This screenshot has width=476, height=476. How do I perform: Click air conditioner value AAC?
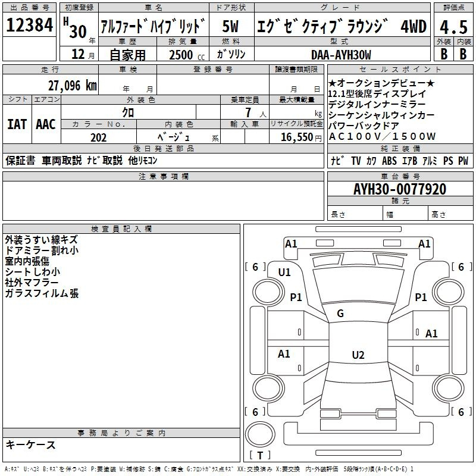pyautogui.click(x=46, y=124)
